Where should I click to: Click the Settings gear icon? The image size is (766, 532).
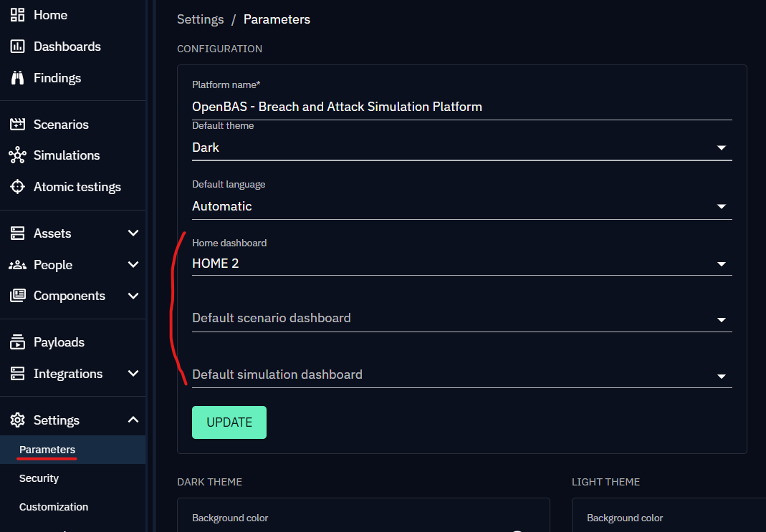(17, 420)
